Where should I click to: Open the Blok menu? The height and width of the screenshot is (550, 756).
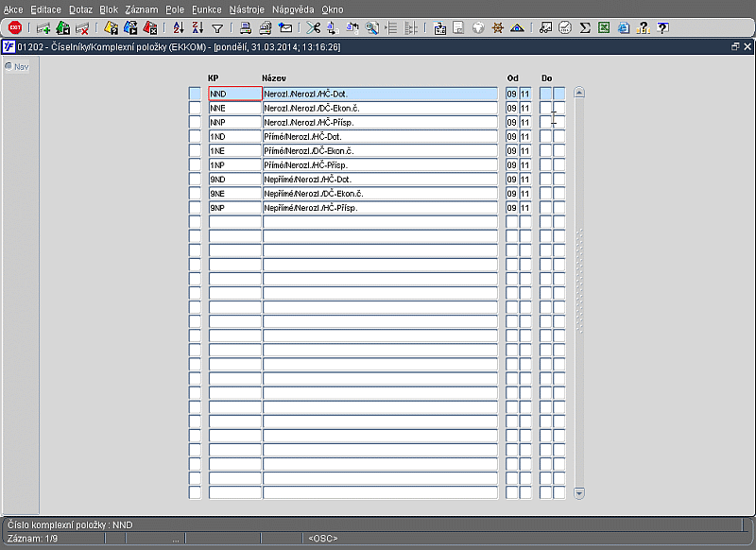point(109,9)
